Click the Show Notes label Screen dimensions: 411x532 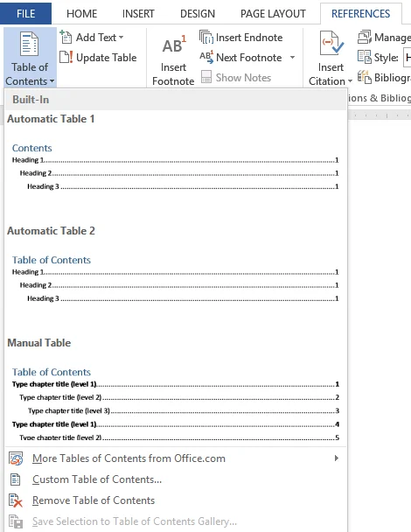pyautogui.click(x=243, y=78)
